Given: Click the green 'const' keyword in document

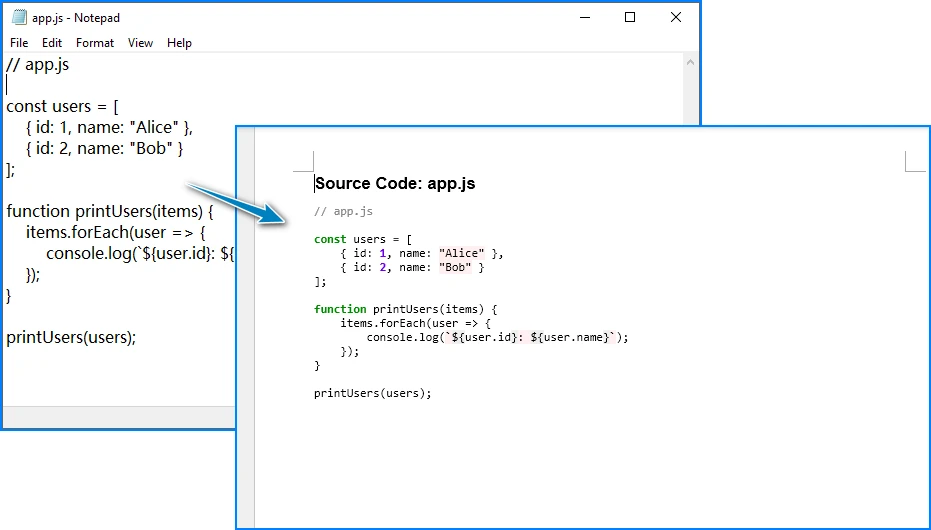Looking at the screenshot, I should (x=330, y=239).
